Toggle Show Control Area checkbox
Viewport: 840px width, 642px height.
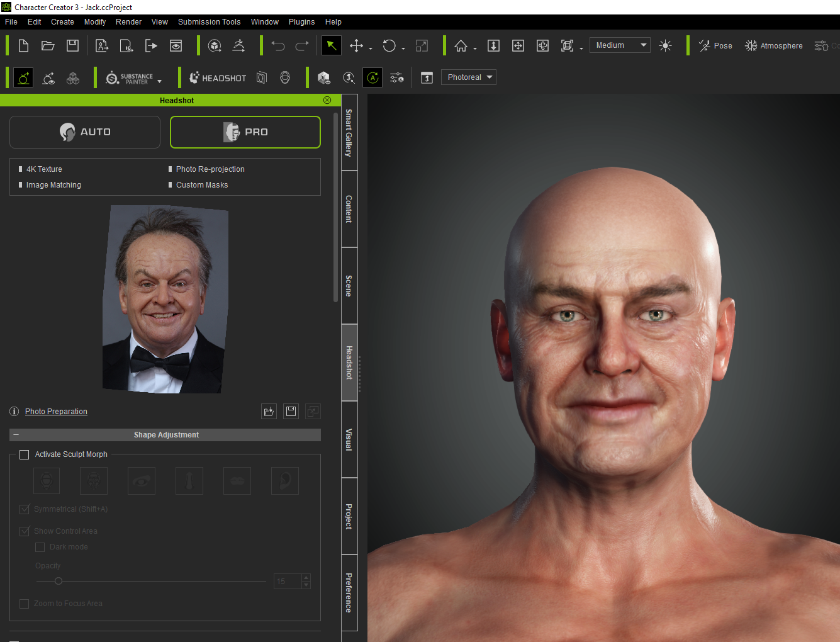click(x=25, y=531)
